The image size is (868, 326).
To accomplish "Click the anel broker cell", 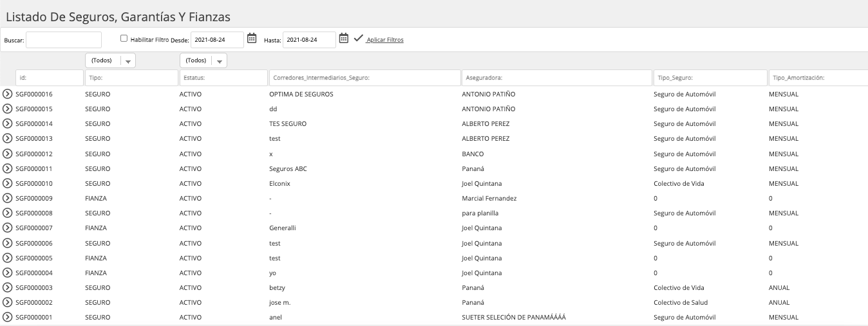I will [x=276, y=317].
